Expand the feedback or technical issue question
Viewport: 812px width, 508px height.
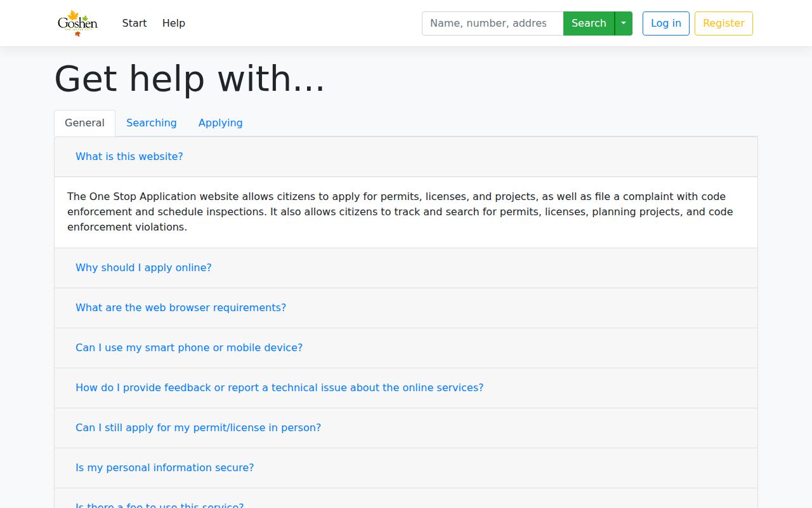[279, 387]
